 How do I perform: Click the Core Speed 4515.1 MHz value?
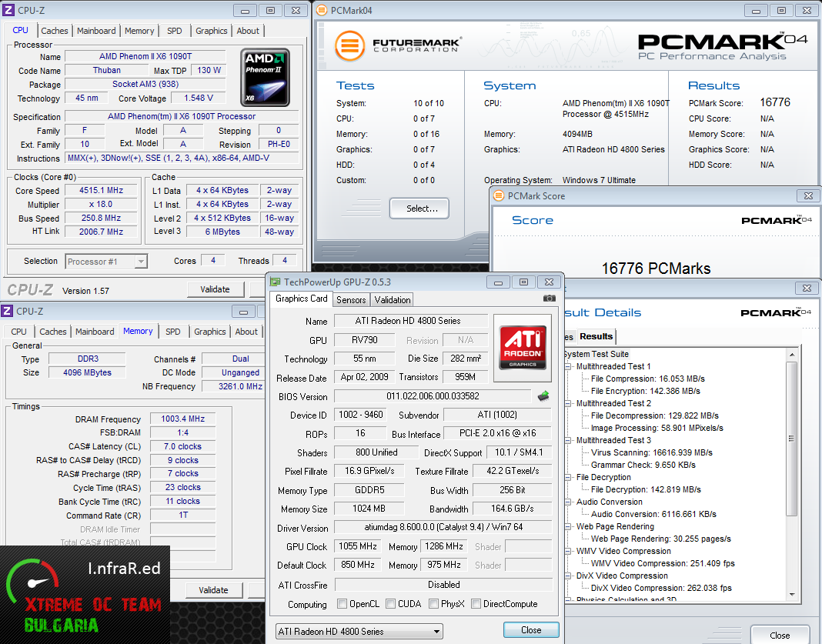101,190
